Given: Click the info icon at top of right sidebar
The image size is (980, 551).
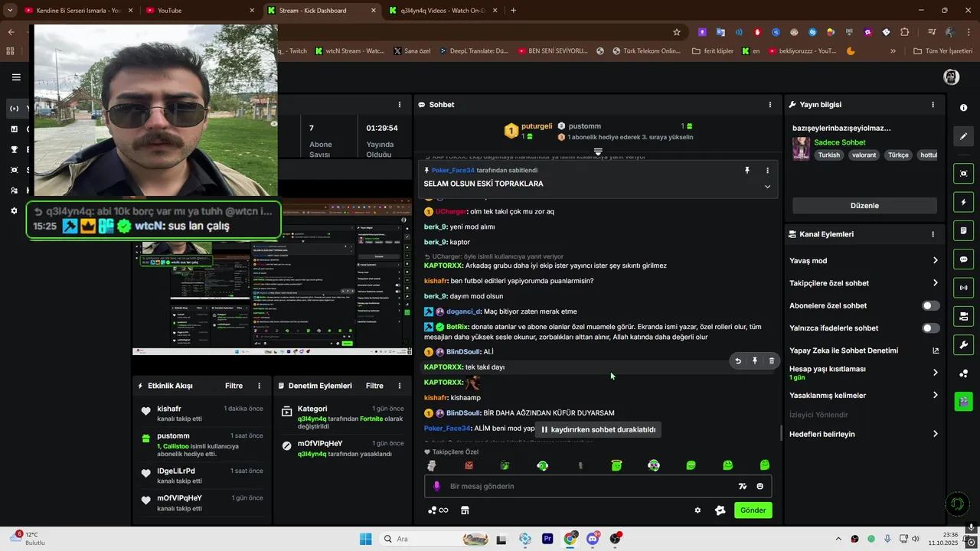Looking at the screenshot, I should (964, 108).
